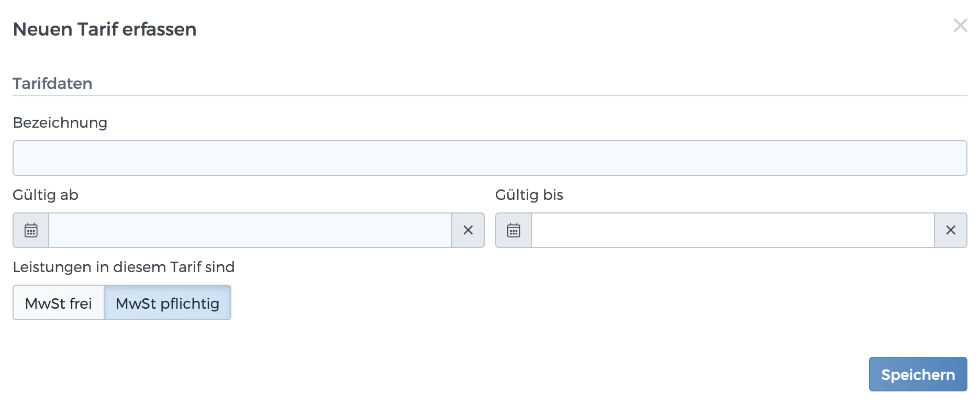Click into the Gültig ab date input

(250, 230)
